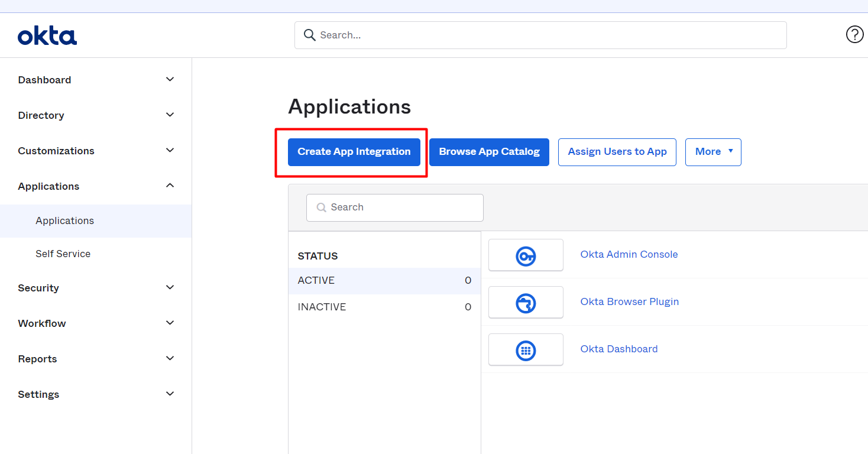
Task: Click Browse App Catalog button
Action: click(489, 152)
